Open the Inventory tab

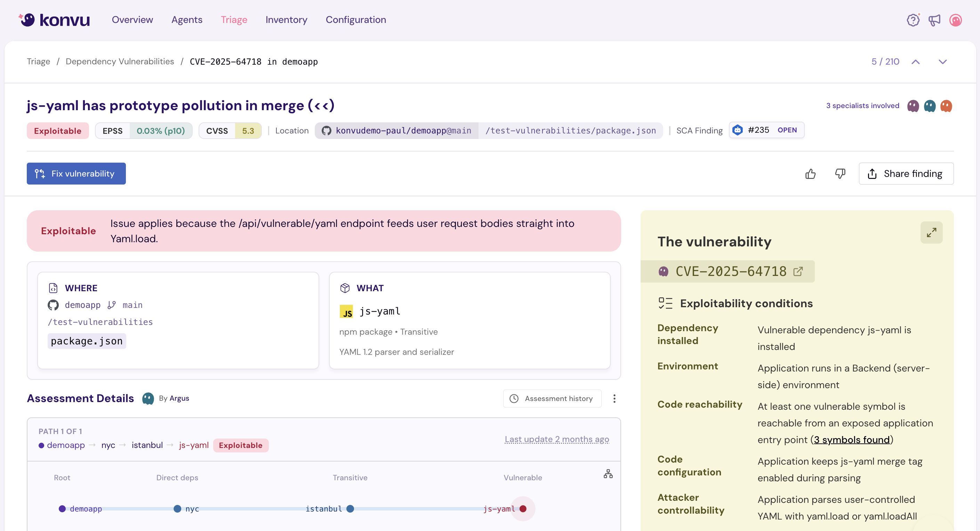(287, 20)
